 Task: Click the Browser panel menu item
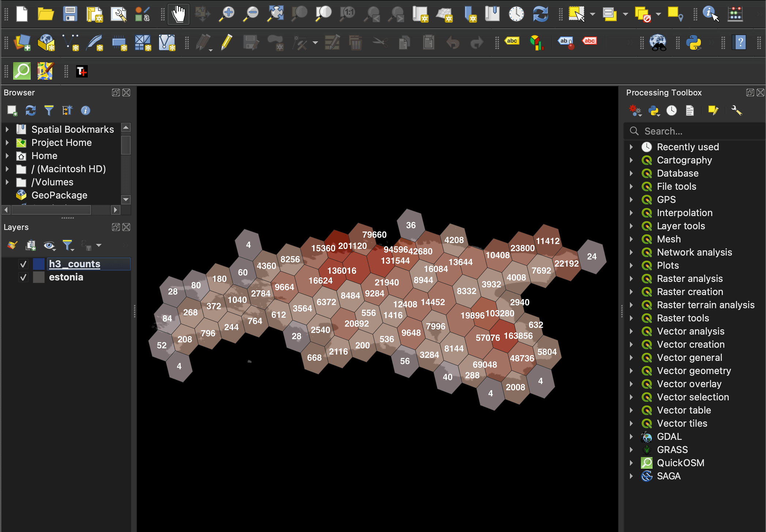point(19,92)
